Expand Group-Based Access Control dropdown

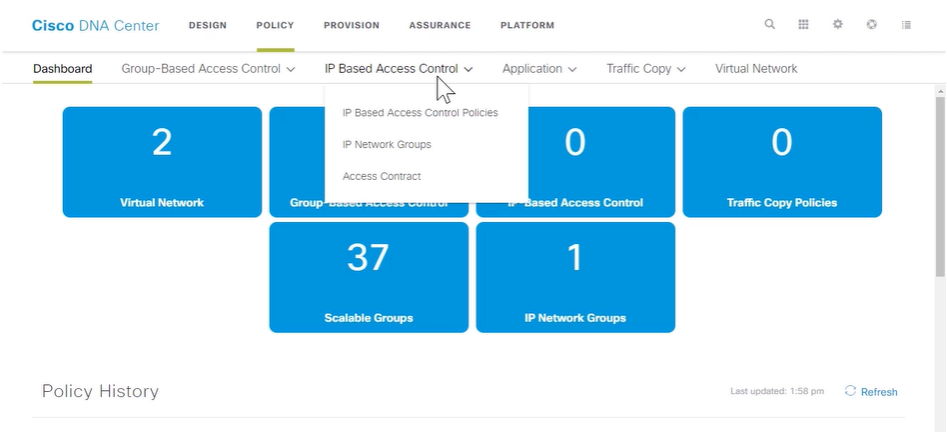tap(208, 69)
